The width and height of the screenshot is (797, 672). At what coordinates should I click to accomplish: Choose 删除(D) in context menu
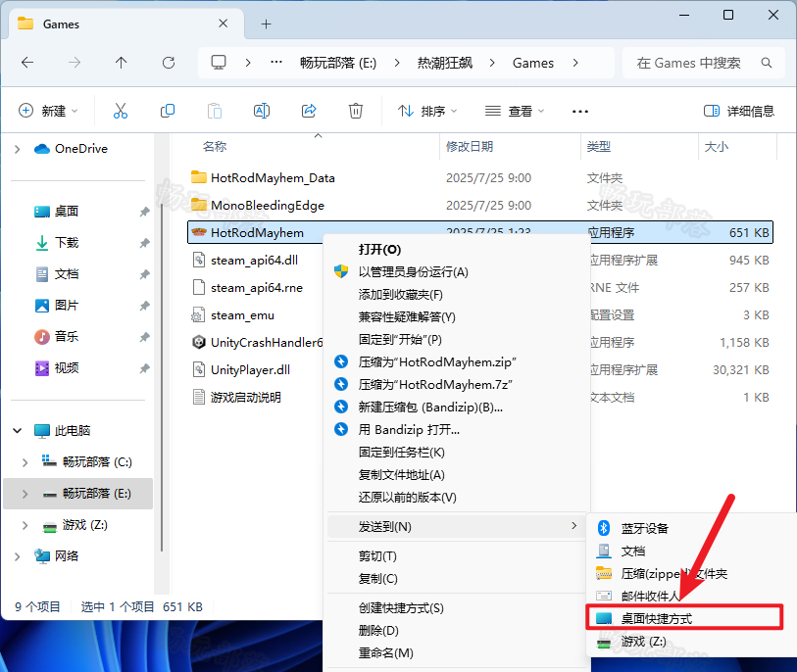coord(378,630)
